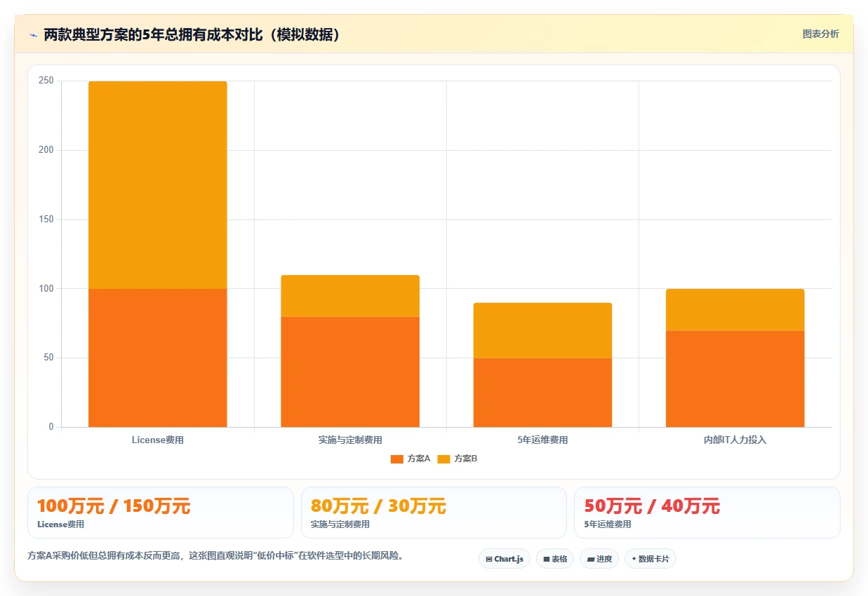Click the y-axis tick label 200
The height and width of the screenshot is (596, 868).
coord(46,150)
